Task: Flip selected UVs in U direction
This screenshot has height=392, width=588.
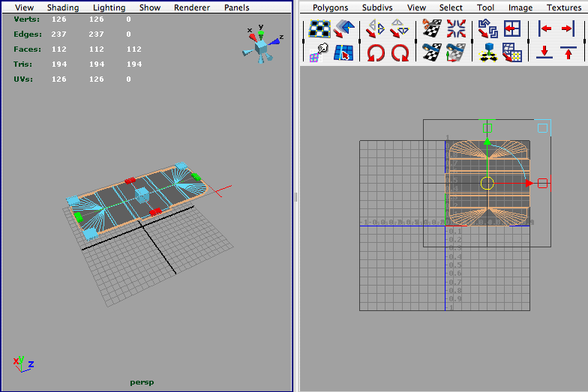Action: tap(375, 28)
